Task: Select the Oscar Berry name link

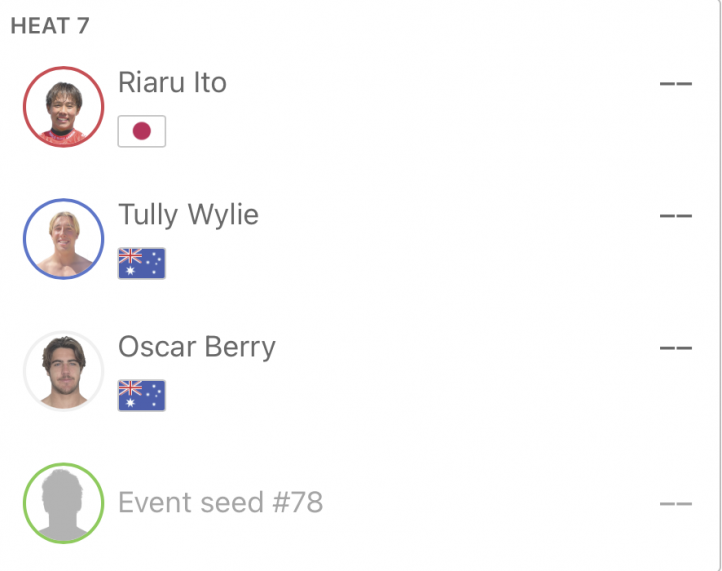Action: tap(197, 347)
